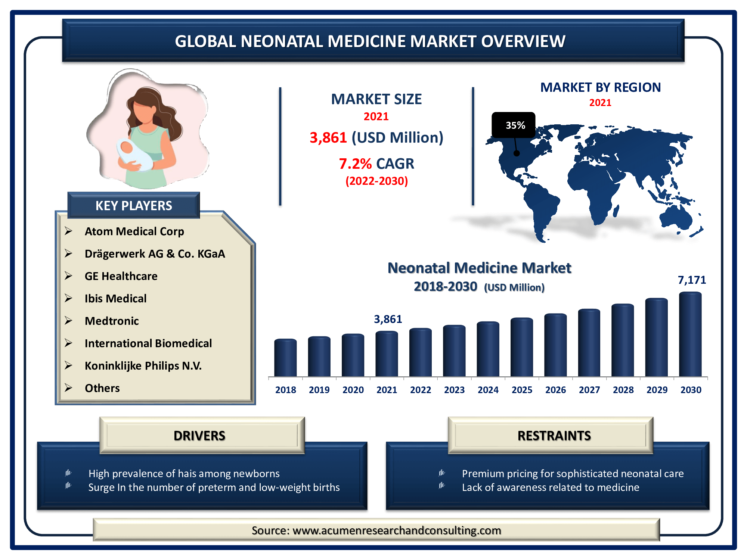Click the arrow bullet beside Atom Medical Corp
This screenshot has width=747, height=560.
click(x=68, y=231)
